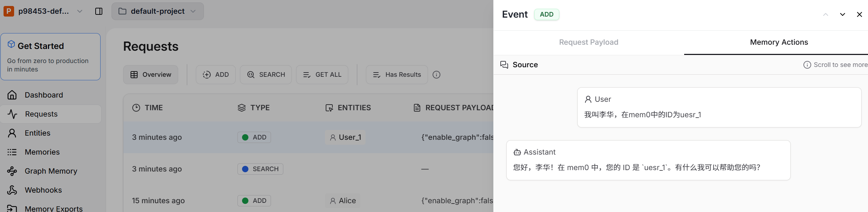This screenshot has height=212, width=868.
Task: Open Graph Memory from sidebar
Action: click(51, 171)
